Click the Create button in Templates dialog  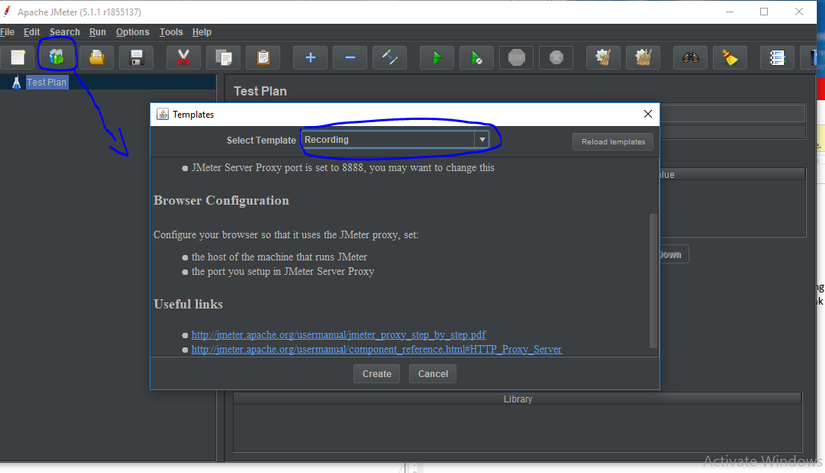tap(377, 374)
